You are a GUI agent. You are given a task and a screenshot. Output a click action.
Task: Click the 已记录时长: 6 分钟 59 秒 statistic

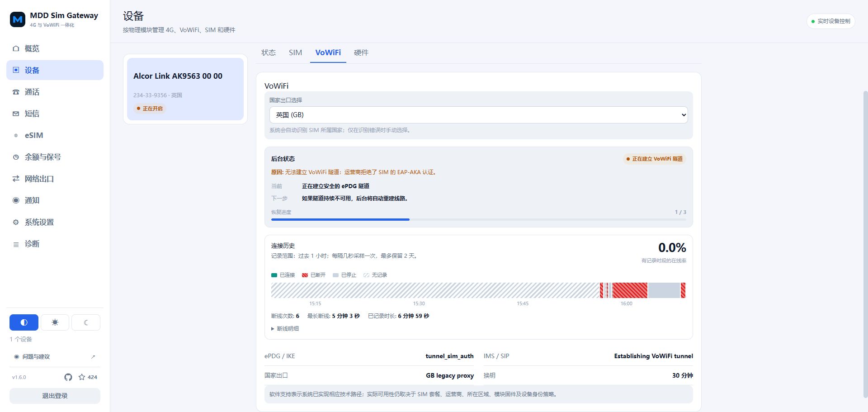click(399, 316)
